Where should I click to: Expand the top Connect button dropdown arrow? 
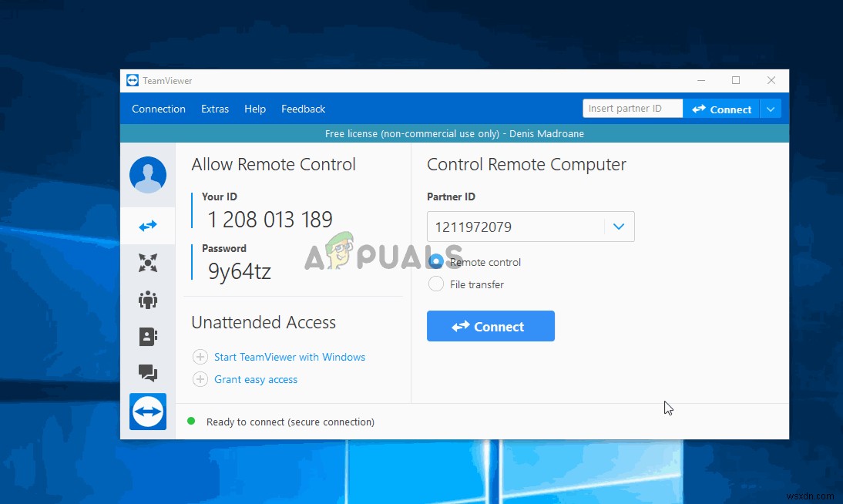pos(771,109)
